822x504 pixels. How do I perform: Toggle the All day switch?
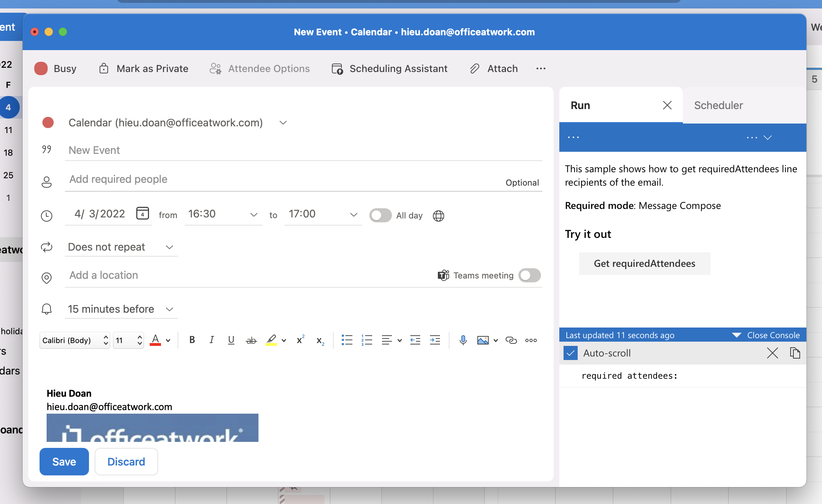point(380,215)
